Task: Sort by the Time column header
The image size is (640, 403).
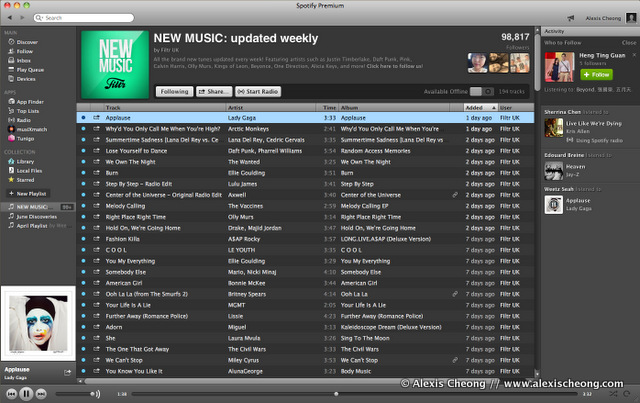Action: (x=327, y=107)
